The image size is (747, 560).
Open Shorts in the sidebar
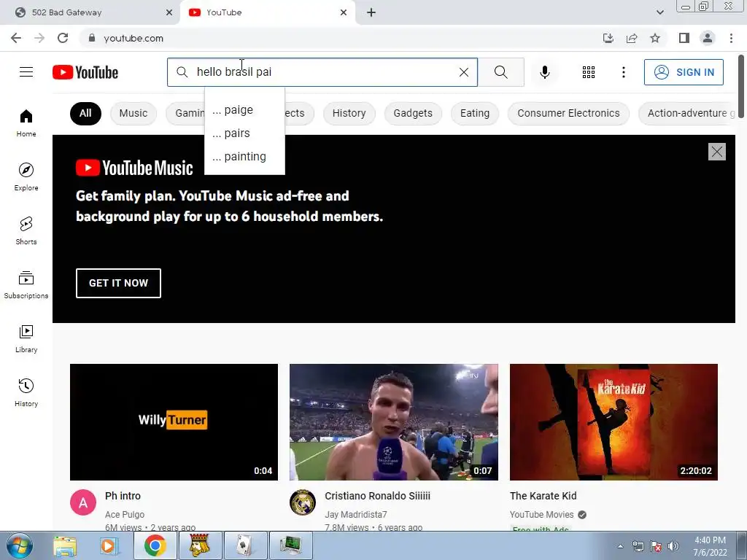(x=26, y=231)
